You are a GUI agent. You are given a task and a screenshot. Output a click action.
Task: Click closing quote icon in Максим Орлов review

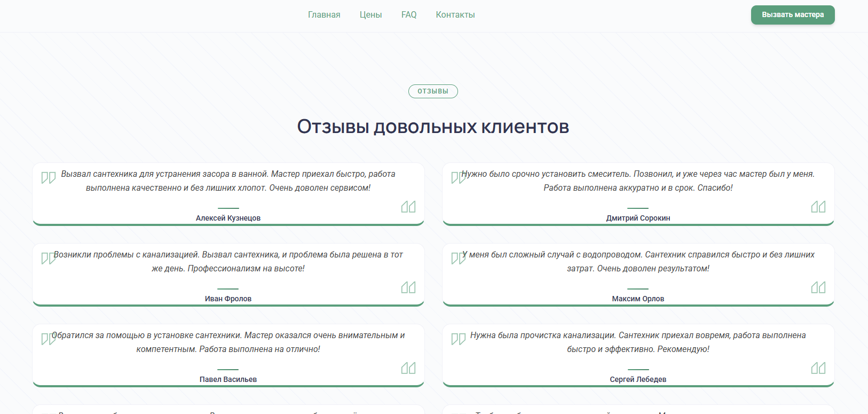point(818,287)
